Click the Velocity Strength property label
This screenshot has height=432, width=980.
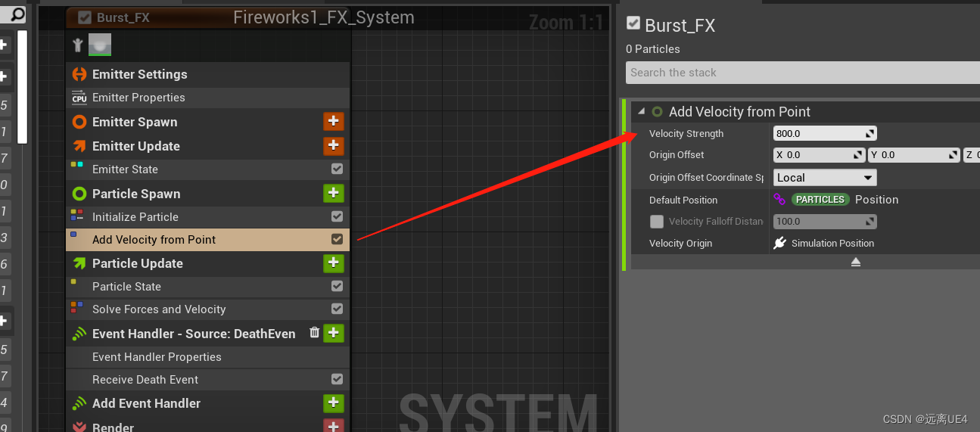point(686,133)
